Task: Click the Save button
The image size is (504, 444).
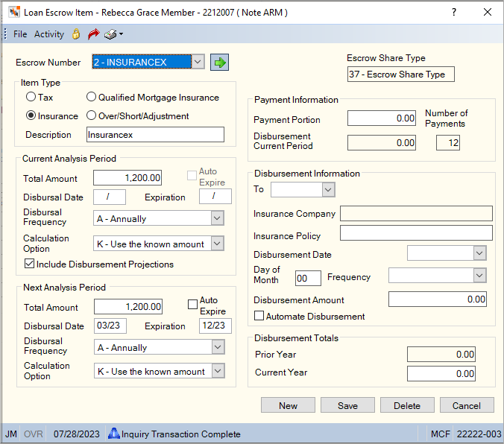Action: click(x=347, y=405)
